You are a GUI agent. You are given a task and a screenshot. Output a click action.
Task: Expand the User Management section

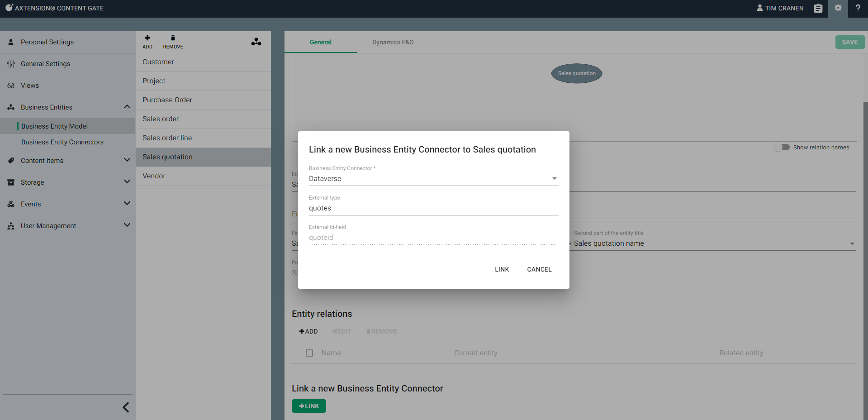127,225
